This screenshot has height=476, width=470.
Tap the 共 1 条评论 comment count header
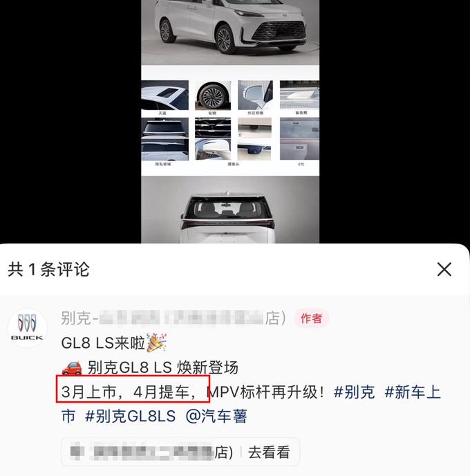pos(48,269)
